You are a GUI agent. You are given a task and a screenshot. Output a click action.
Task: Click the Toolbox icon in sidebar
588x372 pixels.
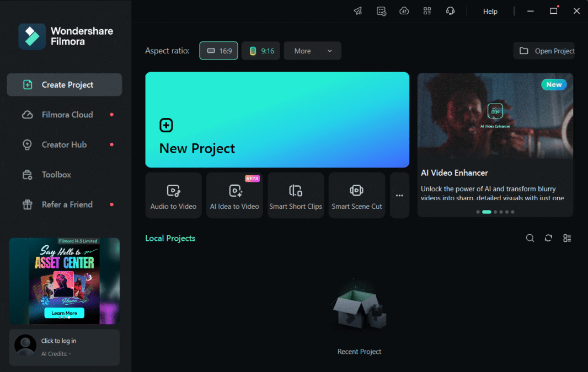coord(28,175)
